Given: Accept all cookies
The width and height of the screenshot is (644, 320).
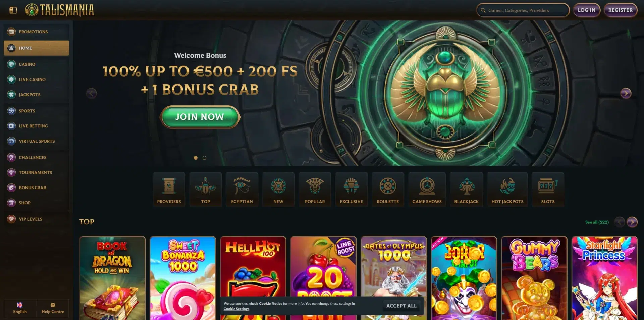Looking at the screenshot, I should [401, 306].
